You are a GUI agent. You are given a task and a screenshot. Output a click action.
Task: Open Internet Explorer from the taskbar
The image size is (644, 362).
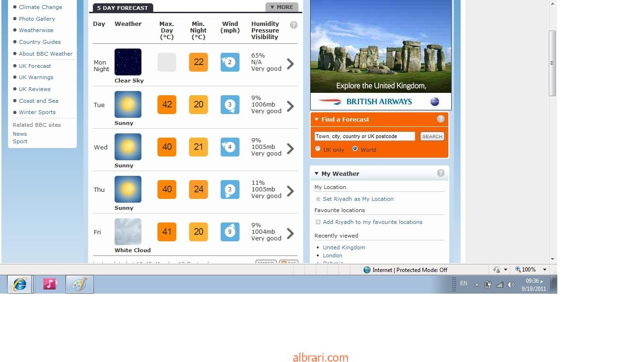[x=20, y=284]
